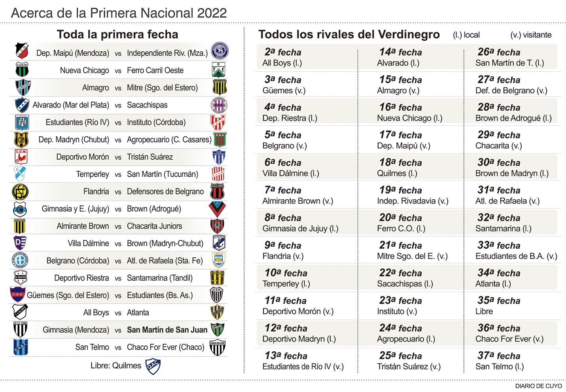Click the Quilmes QAC club crest
This screenshot has height=392, width=566.
153,366
